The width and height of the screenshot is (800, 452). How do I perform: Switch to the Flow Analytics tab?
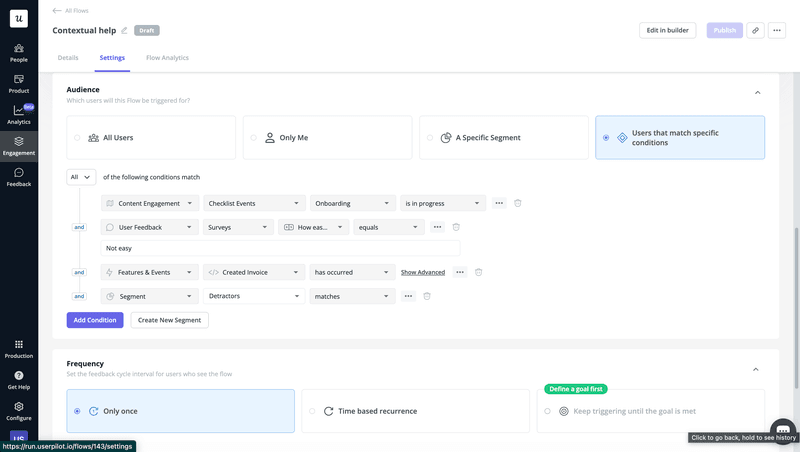click(167, 58)
